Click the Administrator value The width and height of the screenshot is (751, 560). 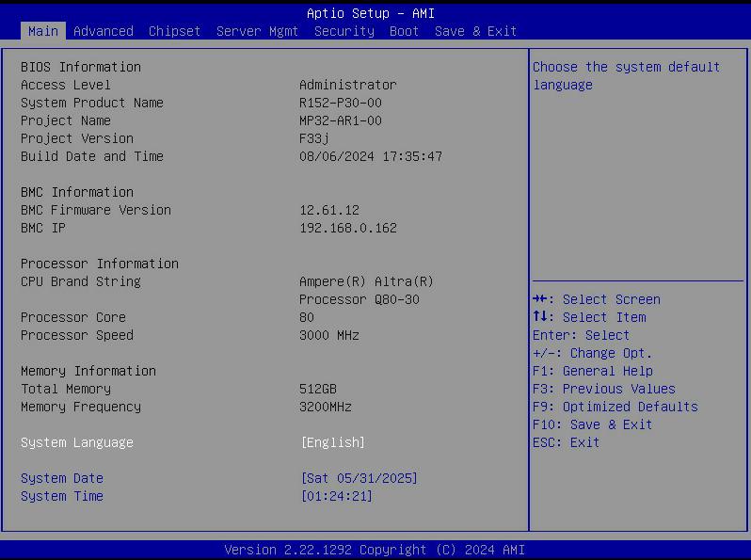[x=347, y=85]
